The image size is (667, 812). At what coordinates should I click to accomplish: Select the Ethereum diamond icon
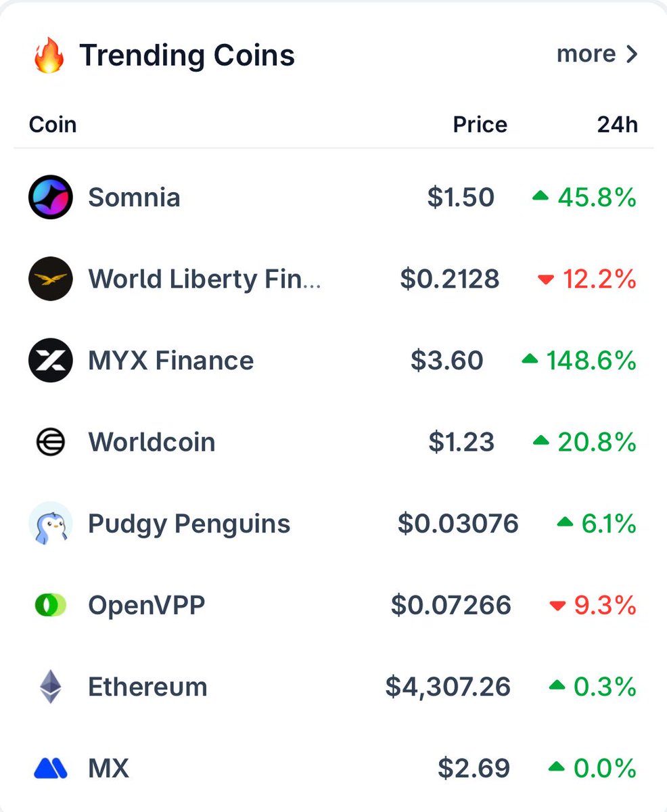50,687
